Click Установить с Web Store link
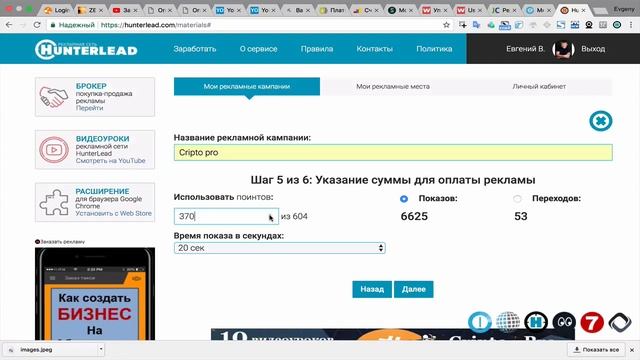Image resolution: width=640 pixels, height=360 pixels. tap(113, 213)
